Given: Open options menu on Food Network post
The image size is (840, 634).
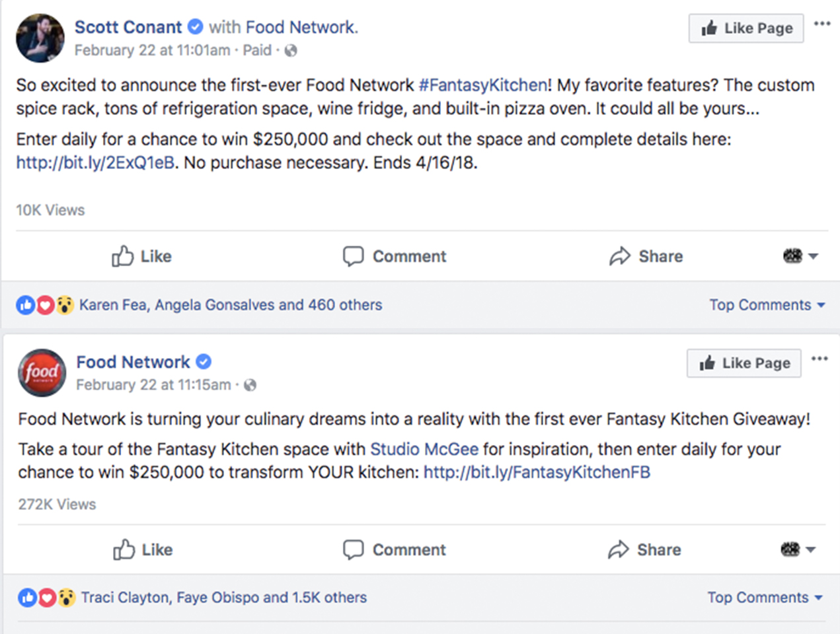Looking at the screenshot, I should click(x=820, y=359).
